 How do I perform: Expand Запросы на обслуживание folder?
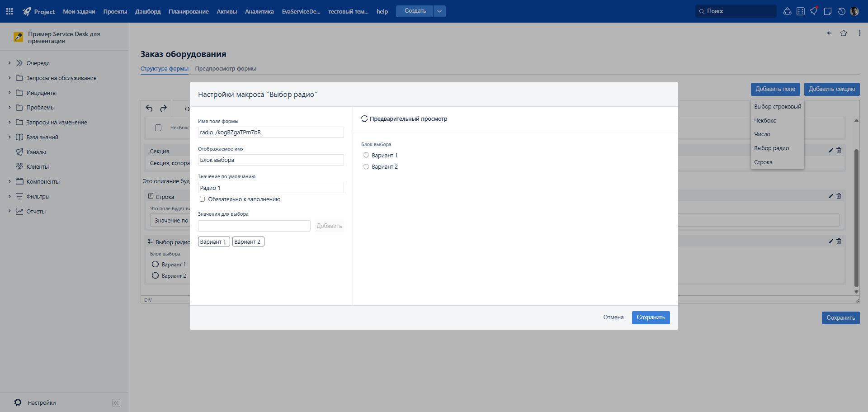9,78
